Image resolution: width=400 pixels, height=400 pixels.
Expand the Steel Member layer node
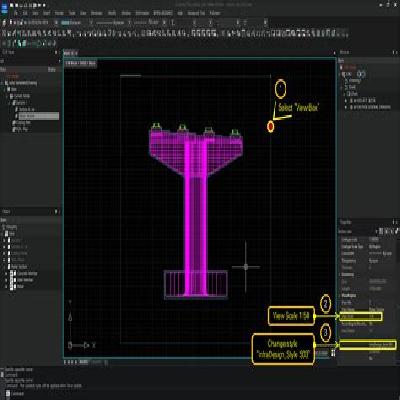pyautogui.click(x=6, y=280)
